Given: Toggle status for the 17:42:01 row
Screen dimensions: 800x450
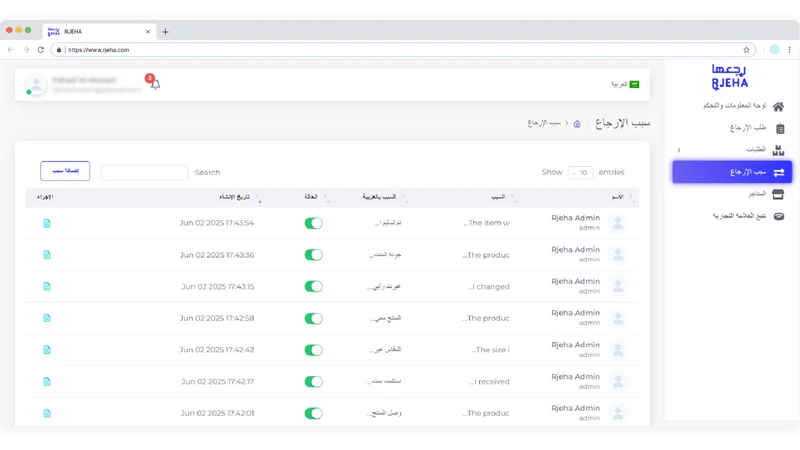Looking at the screenshot, I should (x=313, y=413).
